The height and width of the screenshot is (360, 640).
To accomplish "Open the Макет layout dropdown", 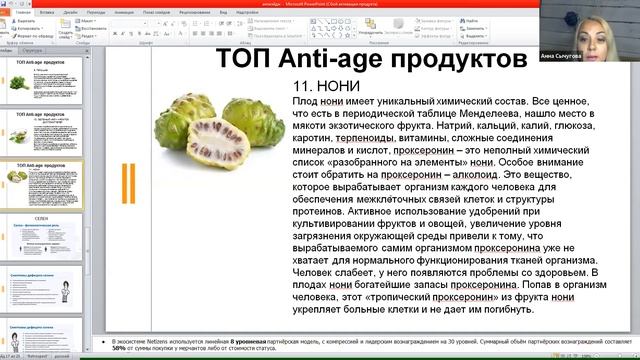I will click(86, 21).
